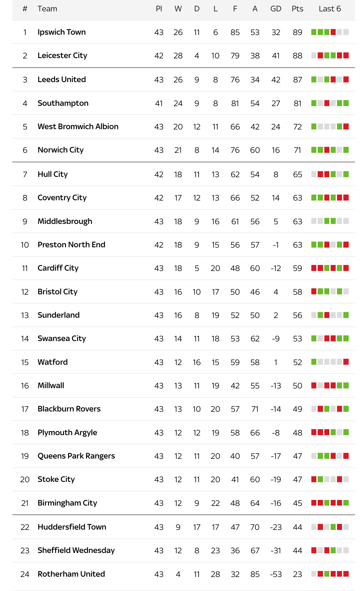This screenshot has width=364, height=591.
Task: Open the Southampton team link
Action: (x=63, y=103)
